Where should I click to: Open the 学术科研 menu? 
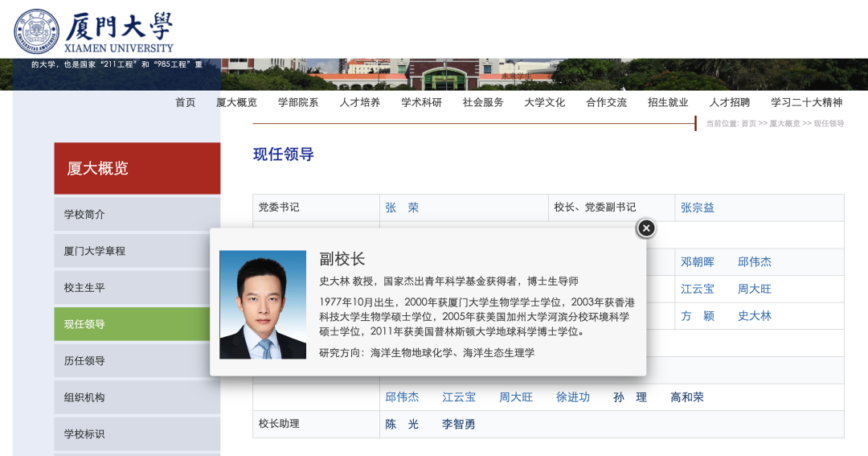422,102
